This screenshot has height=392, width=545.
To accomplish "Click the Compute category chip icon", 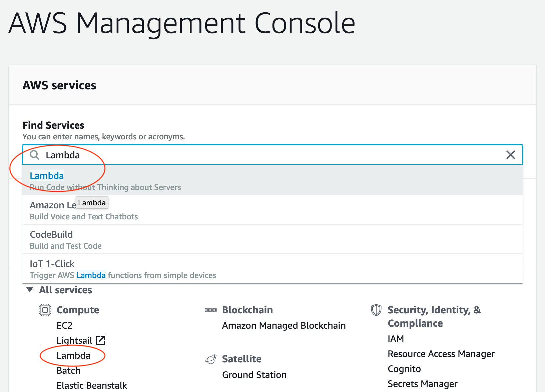I will (45, 310).
